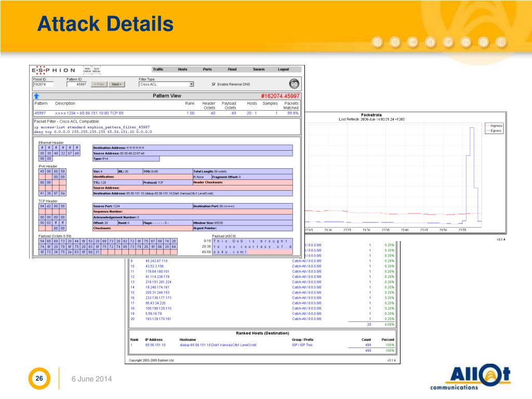
Task: Open the Ports menu item
Action: point(207,69)
